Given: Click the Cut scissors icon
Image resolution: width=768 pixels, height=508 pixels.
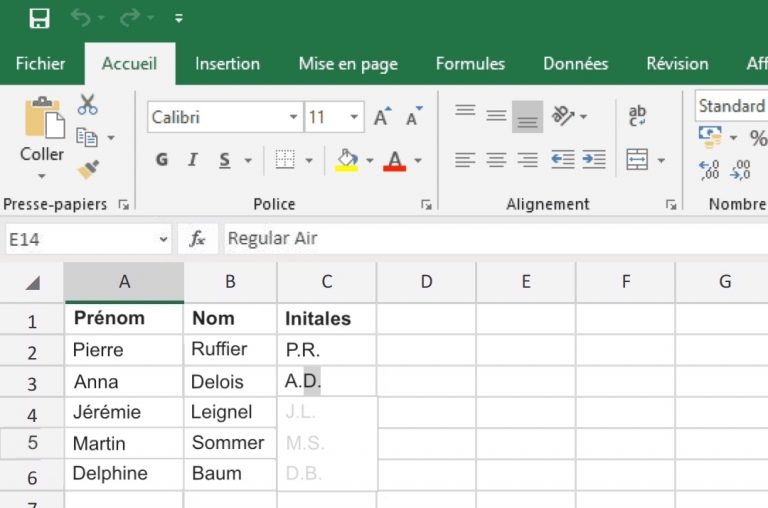Looking at the screenshot, I should pos(88,104).
